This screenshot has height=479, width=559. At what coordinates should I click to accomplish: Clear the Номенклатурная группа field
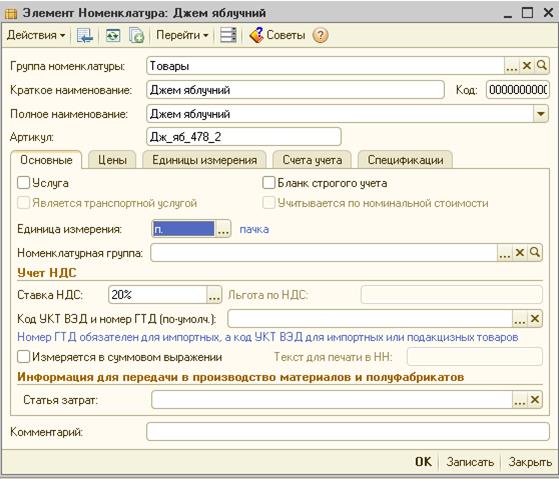[x=520, y=253]
